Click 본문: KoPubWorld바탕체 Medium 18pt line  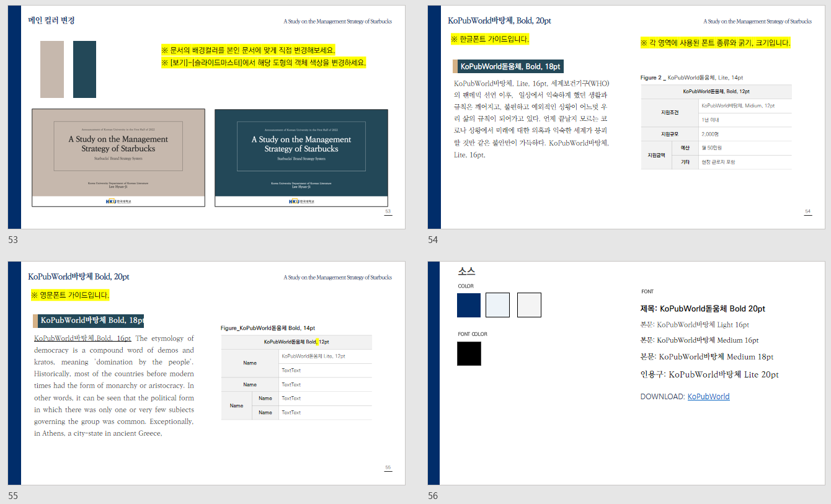click(x=707, y=357)
